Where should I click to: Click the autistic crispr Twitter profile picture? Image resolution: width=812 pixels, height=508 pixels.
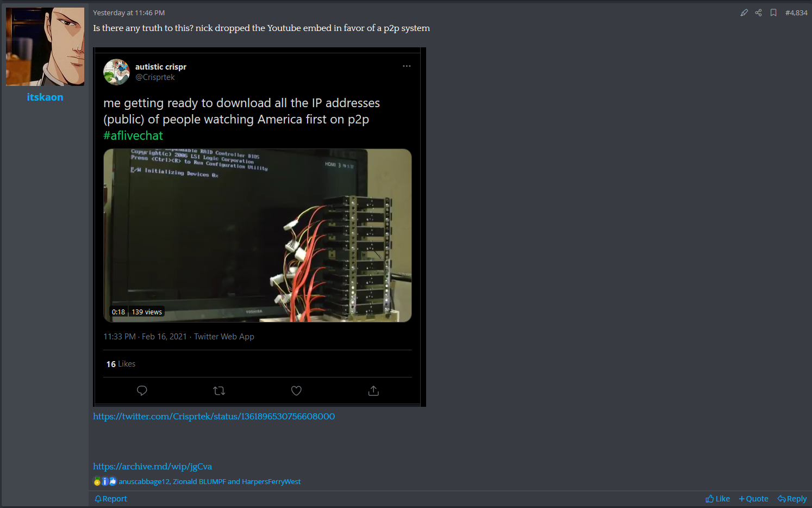(116, 72)
